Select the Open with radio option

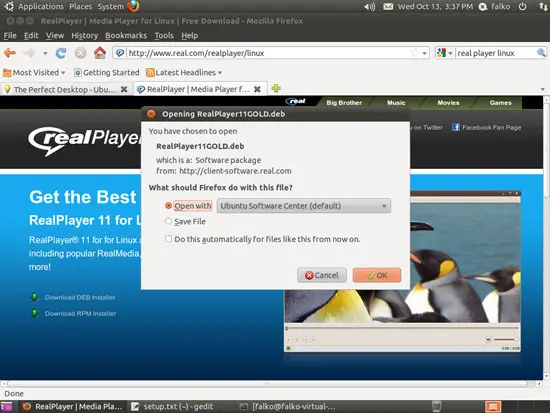168,206
